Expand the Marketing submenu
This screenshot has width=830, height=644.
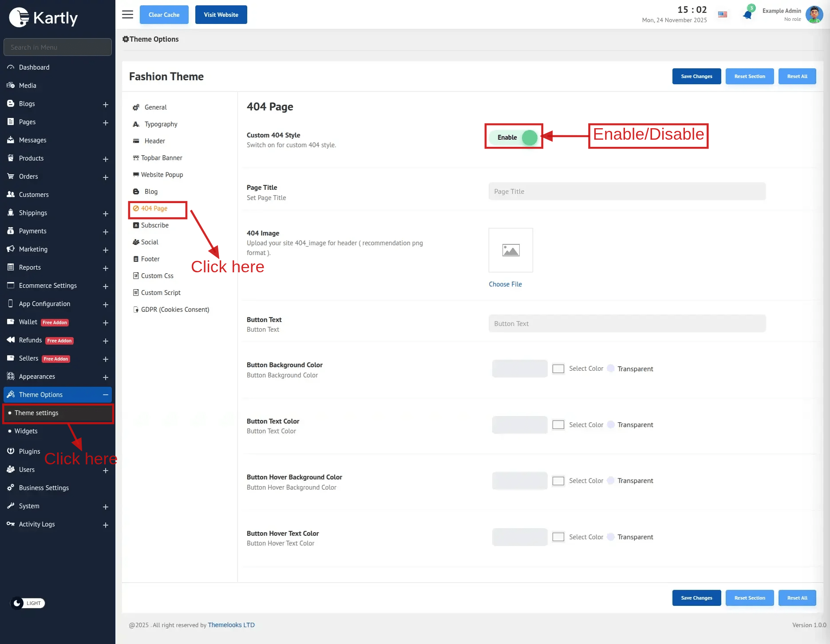(x=105, y=250)
